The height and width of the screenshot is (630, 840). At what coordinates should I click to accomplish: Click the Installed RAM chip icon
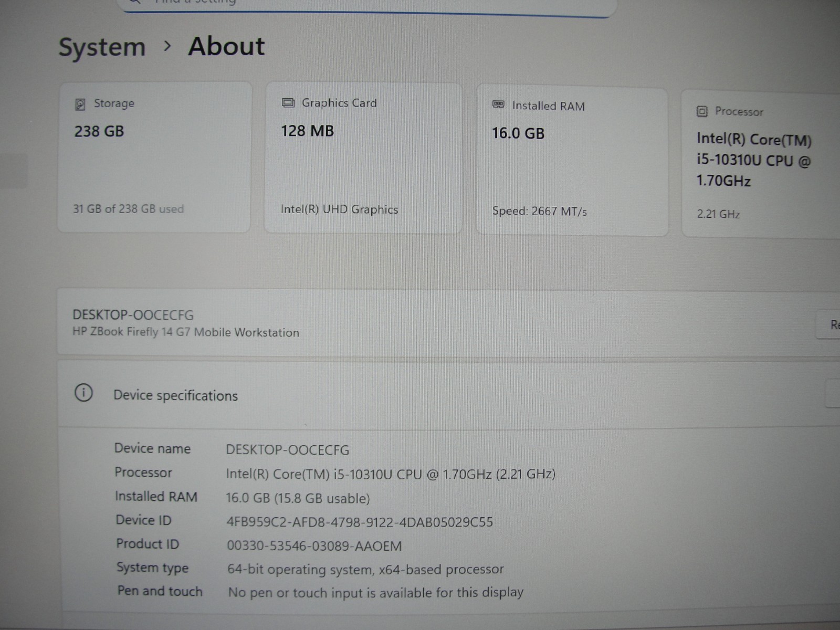pyautogui.click(x=498, y=105)
